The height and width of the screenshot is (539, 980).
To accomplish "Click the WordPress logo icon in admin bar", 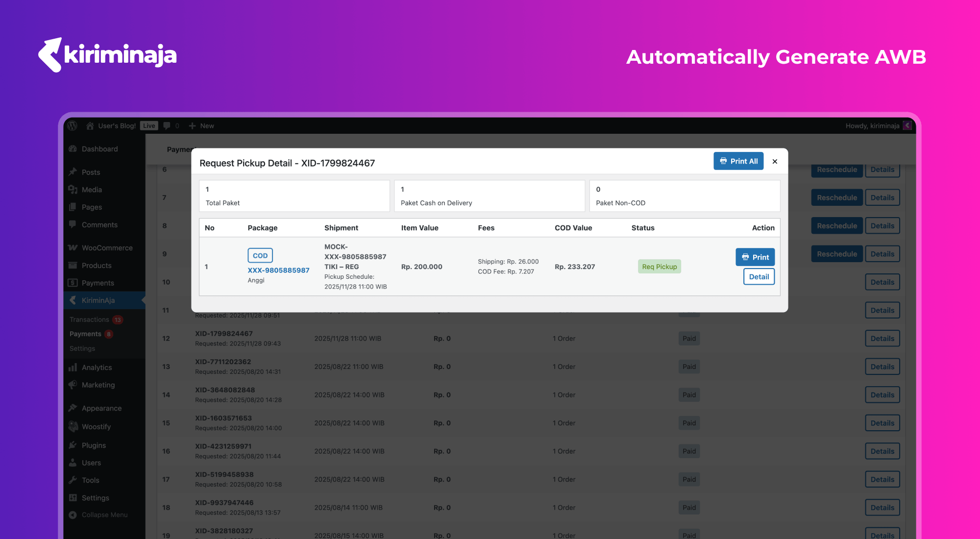I will [73, 126].
